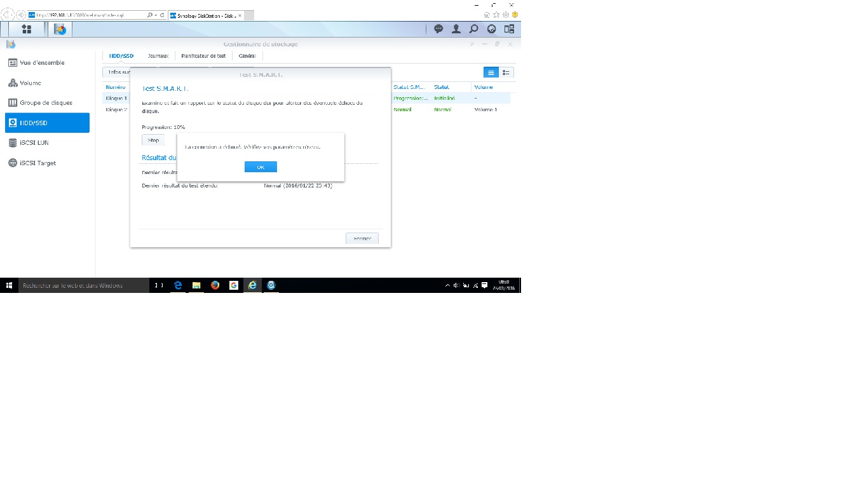Open Task View on the taskbar

(159, 285)
